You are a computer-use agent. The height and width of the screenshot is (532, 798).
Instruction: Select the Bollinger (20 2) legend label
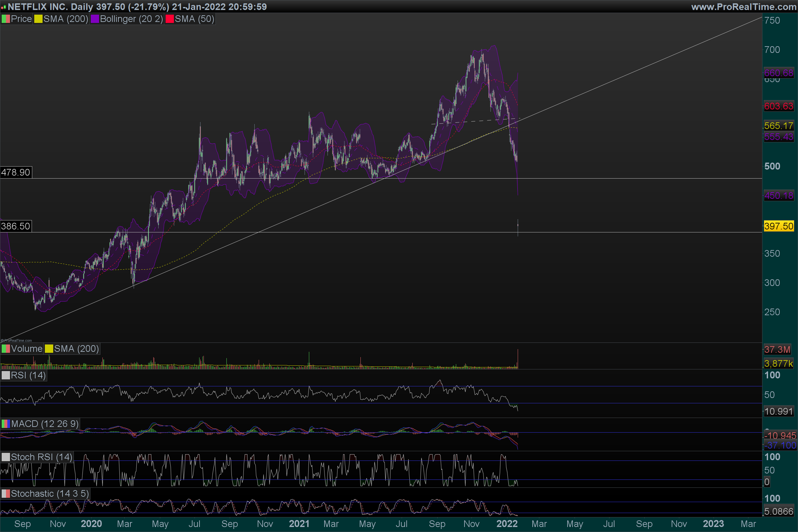tap(131, 19)
